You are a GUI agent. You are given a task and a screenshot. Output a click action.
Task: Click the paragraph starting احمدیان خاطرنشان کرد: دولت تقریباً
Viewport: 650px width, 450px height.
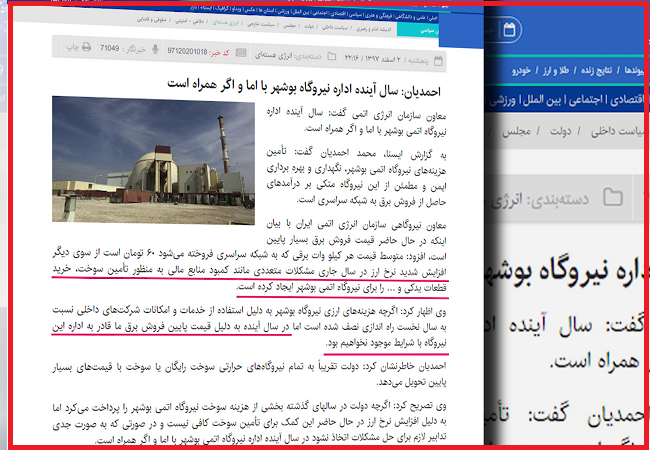[x=250, y=374]
